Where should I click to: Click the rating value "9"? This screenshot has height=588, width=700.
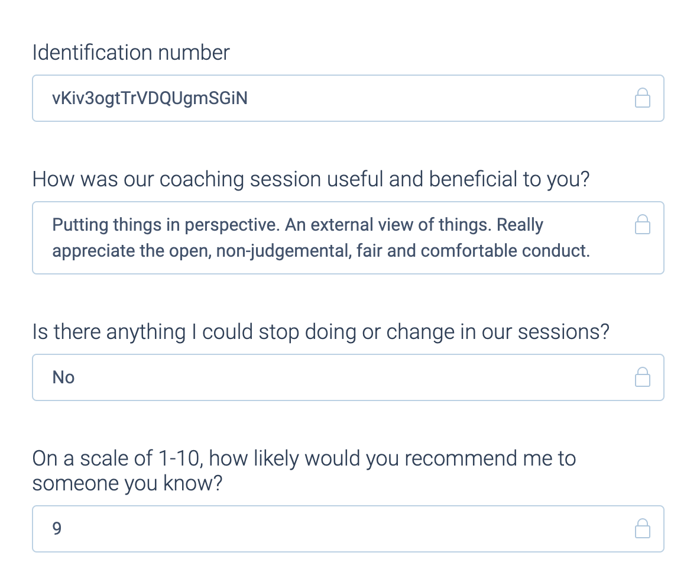57,529
